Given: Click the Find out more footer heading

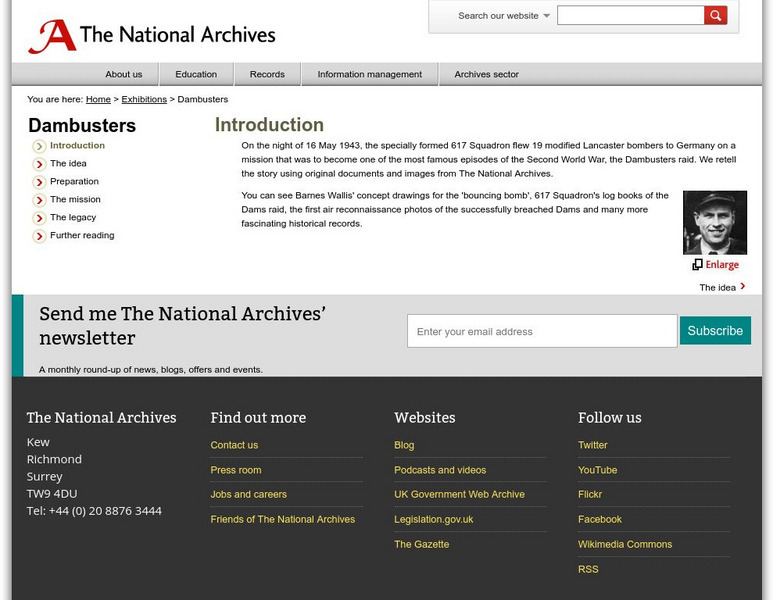Looking at the screenshot, I should 258,418.
